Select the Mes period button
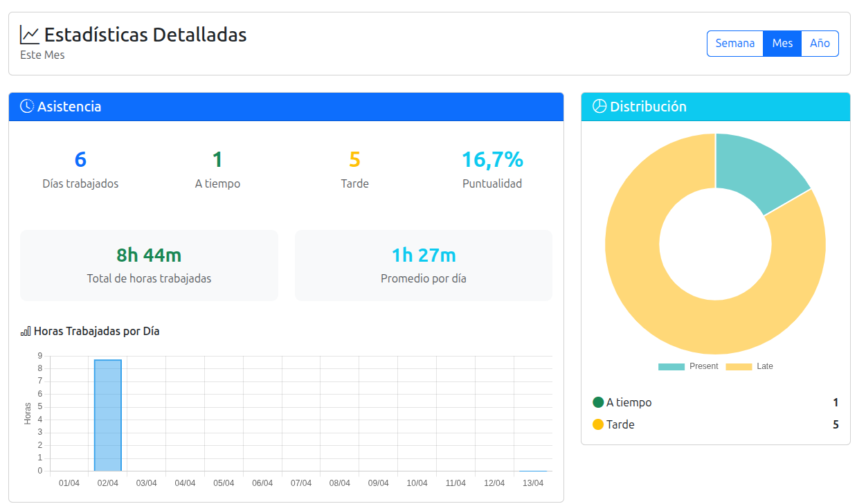Screen dimensions: 857x504 (x=782, y=43)
